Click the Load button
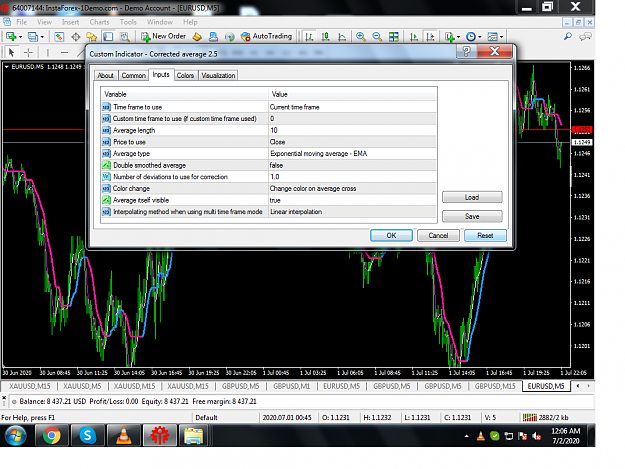This screenshot has height=469, width=625. pos(472,197)
